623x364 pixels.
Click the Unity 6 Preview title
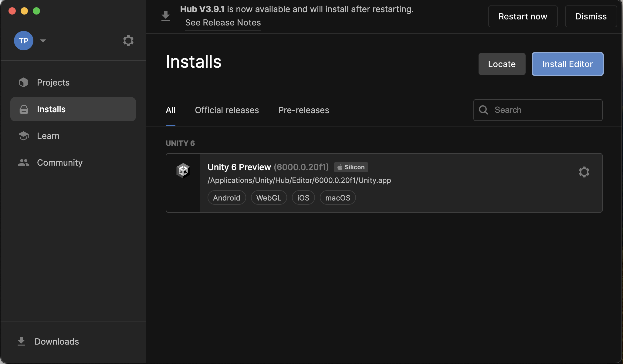pyautogui.click(x=239, y=167)
